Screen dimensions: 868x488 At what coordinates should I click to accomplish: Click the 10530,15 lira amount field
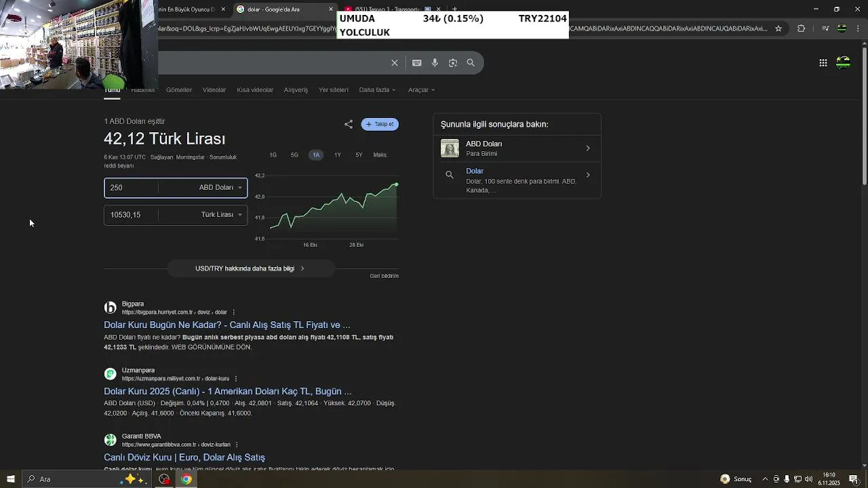coord(131,215)
